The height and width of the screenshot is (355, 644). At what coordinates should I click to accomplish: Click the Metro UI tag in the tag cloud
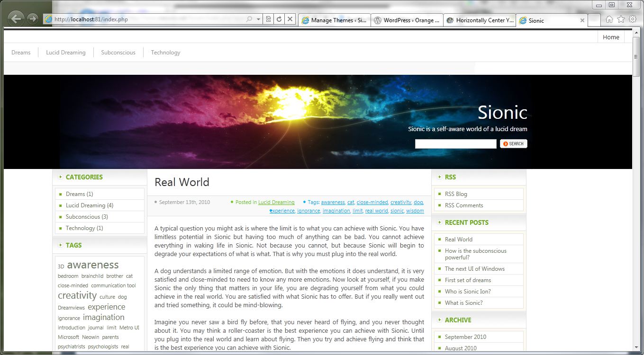(129, 328)
